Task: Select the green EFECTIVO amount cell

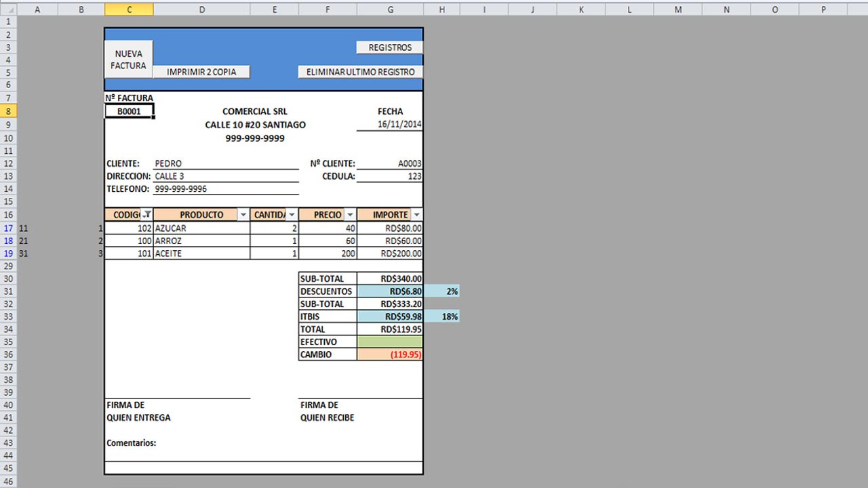Action: [390, 342]
